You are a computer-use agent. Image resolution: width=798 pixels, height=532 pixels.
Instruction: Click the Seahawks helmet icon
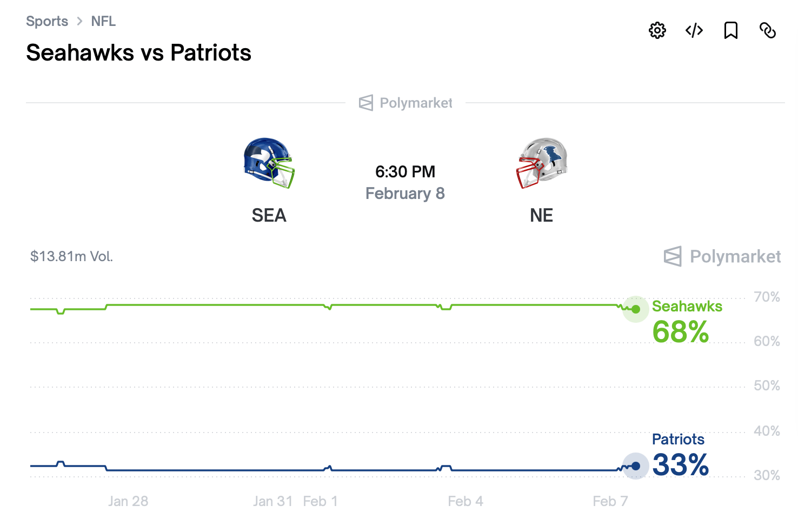tap(269, 164)
